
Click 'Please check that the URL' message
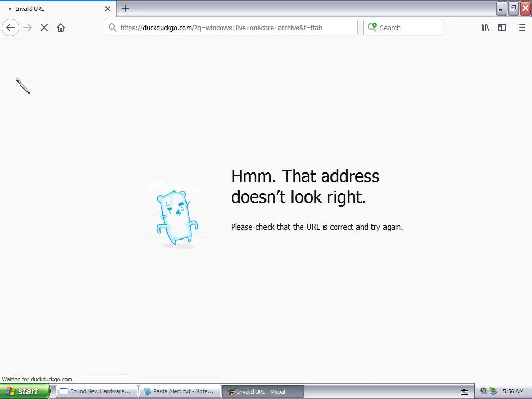point(317,227)
